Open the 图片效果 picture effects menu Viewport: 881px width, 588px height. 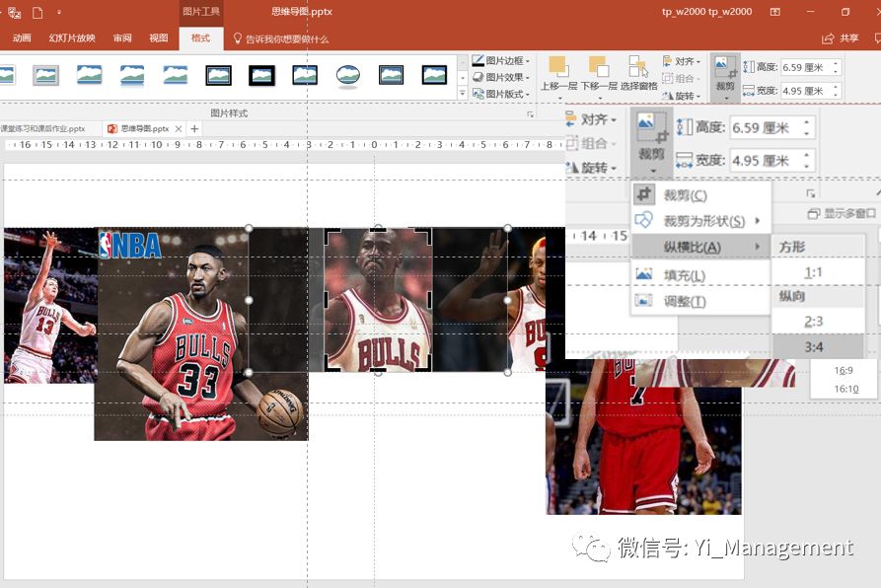pos(501,77)
